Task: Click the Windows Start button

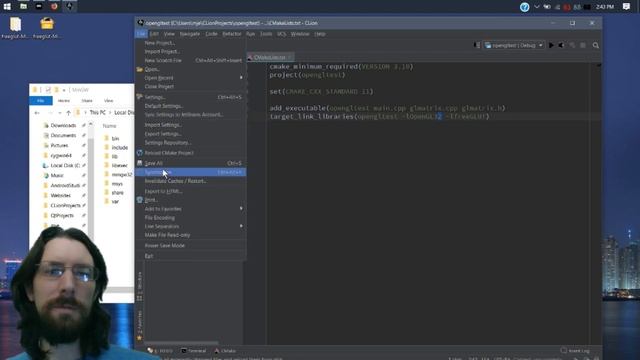Action: 7,7
